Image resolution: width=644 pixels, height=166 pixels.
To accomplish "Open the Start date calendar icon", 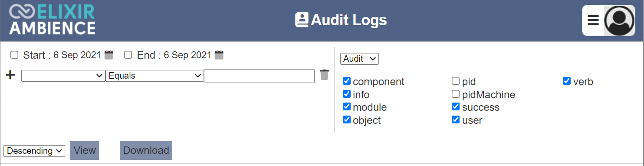I will [108, 55].
